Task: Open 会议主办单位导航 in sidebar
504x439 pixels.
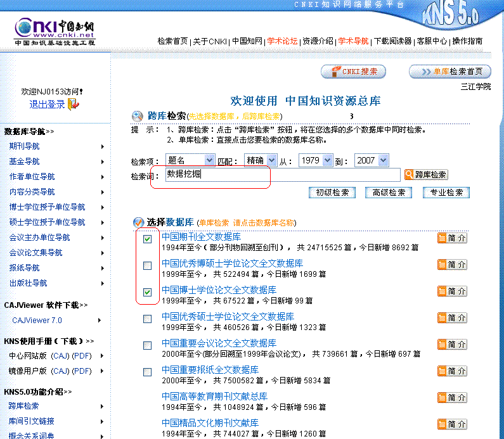Action: (x=39, y=238)
